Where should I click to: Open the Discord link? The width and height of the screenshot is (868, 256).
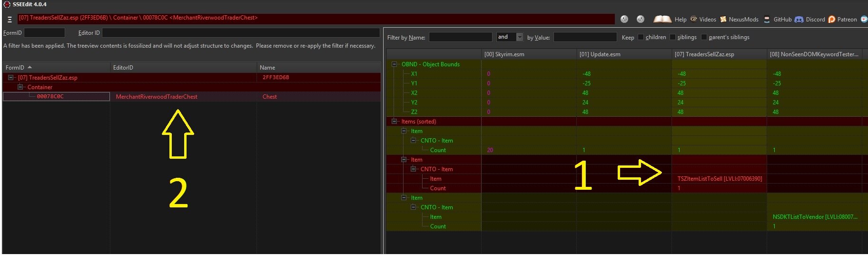pos(815,20)
